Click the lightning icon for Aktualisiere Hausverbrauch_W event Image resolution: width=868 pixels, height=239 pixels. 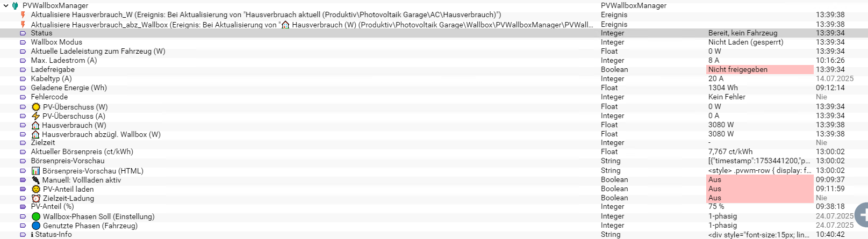tap(23, 15)
